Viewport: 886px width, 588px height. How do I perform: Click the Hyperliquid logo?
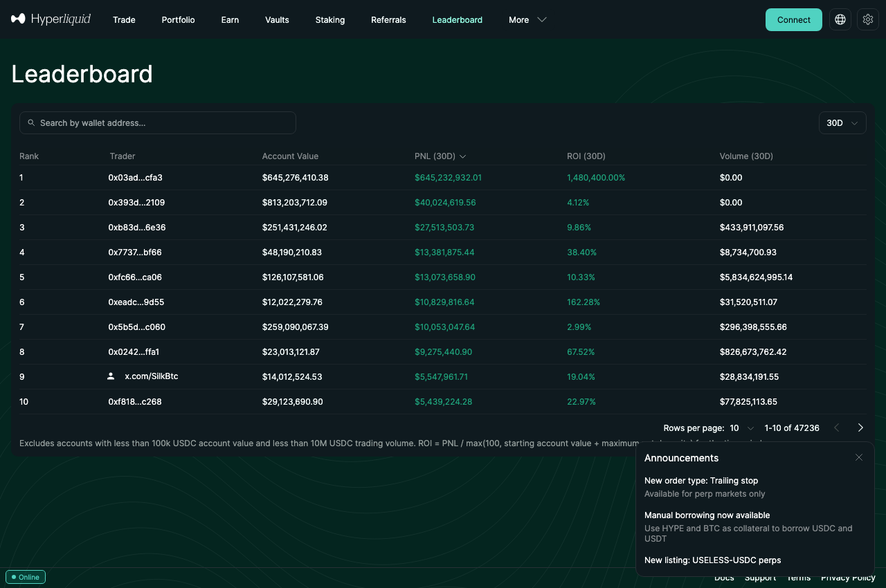[x=51, y=19]
